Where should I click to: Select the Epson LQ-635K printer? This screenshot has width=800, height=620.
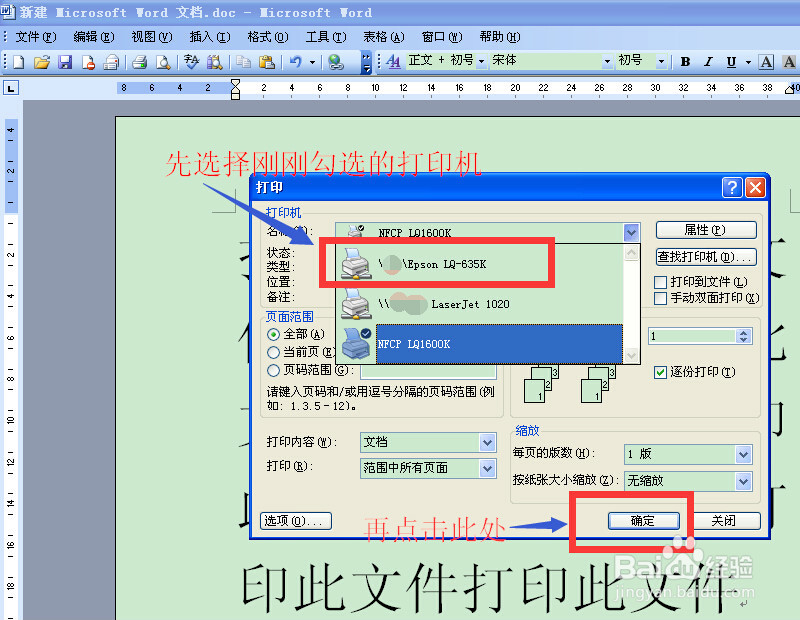click(x=480, y=264)
